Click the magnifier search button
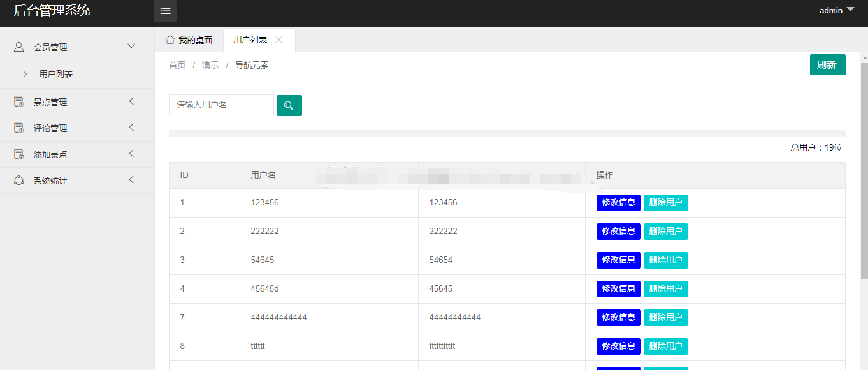This screenshot has height=370, width=868. pyautogui.click(x=289, y=105)
